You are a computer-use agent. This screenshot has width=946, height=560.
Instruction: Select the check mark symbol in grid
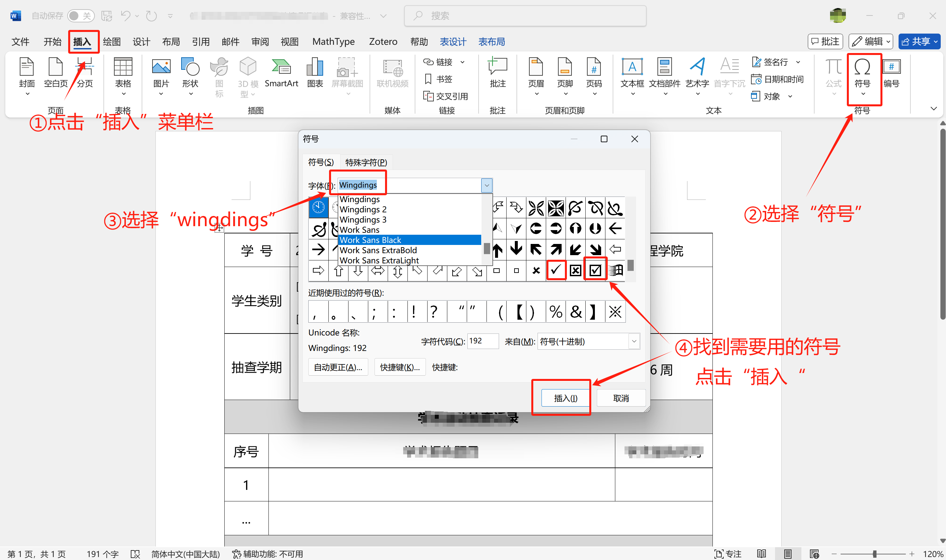click(x=556, y=270)
